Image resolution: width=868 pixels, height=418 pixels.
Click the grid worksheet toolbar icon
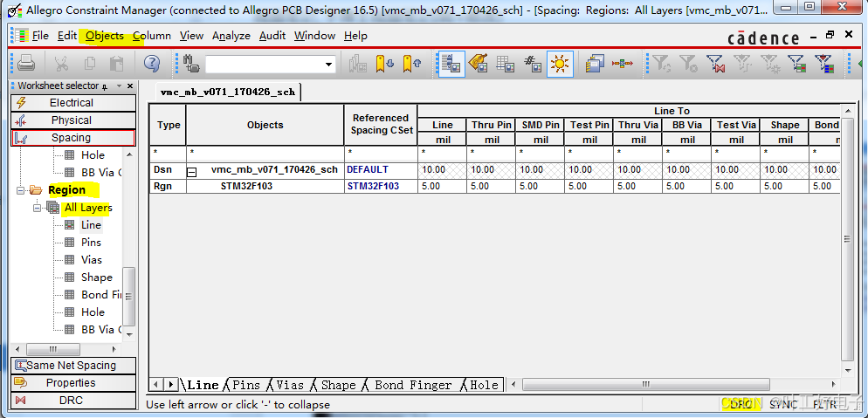pyautogui.click(x=505, y=64)
